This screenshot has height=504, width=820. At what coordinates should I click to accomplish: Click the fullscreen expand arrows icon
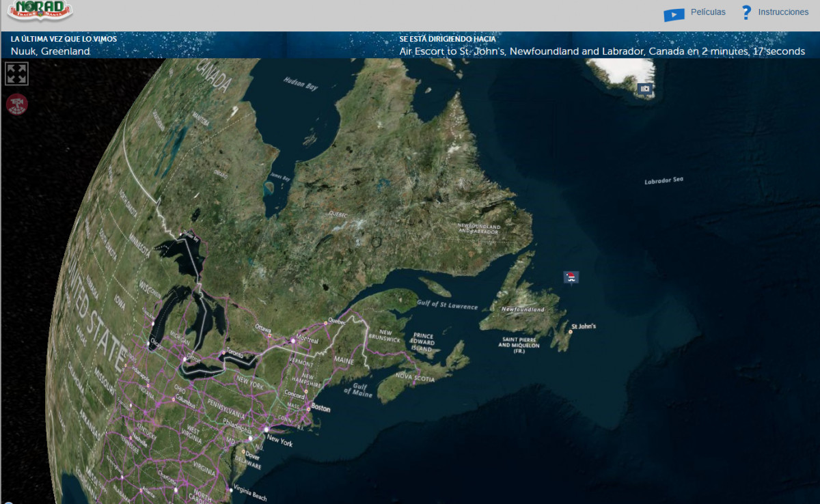16,74
